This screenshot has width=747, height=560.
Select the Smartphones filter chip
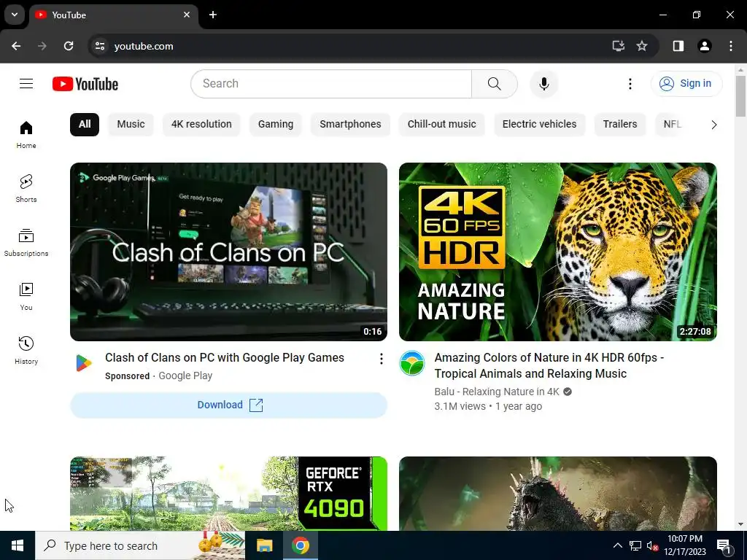[x=350, y=124]
